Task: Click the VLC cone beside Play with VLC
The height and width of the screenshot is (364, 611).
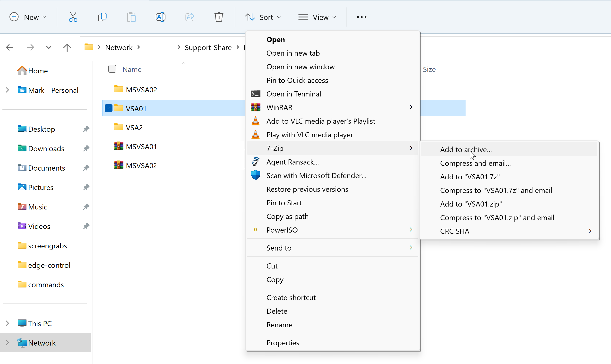Action: [x=255, y=135]
